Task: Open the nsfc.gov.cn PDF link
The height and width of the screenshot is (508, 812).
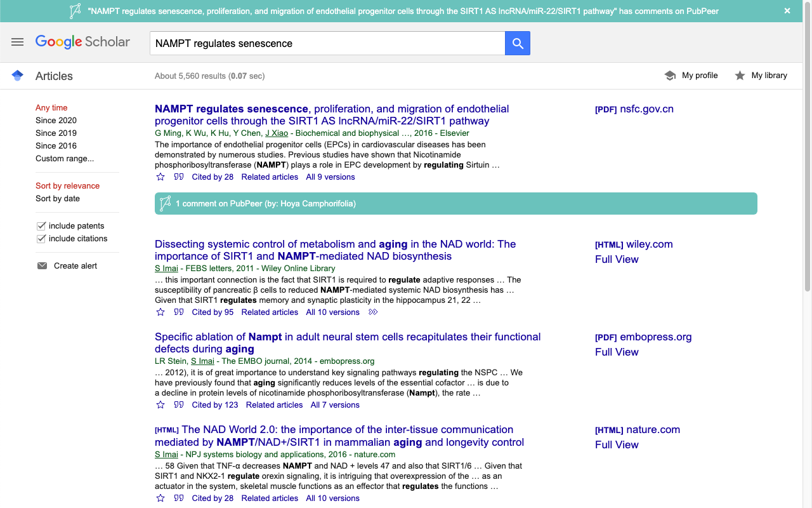Action: (x=634, y=109)
